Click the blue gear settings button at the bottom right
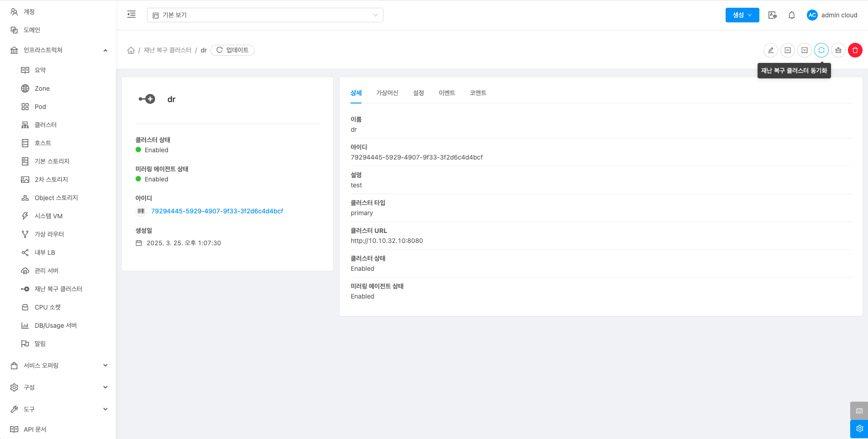Screen dimensions: 868x439 click(859, 429)
